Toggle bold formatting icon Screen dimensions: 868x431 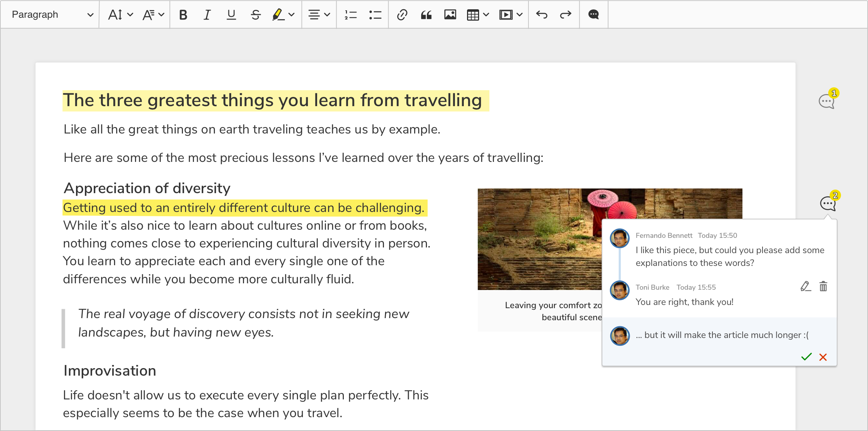[x=183, y=15]
